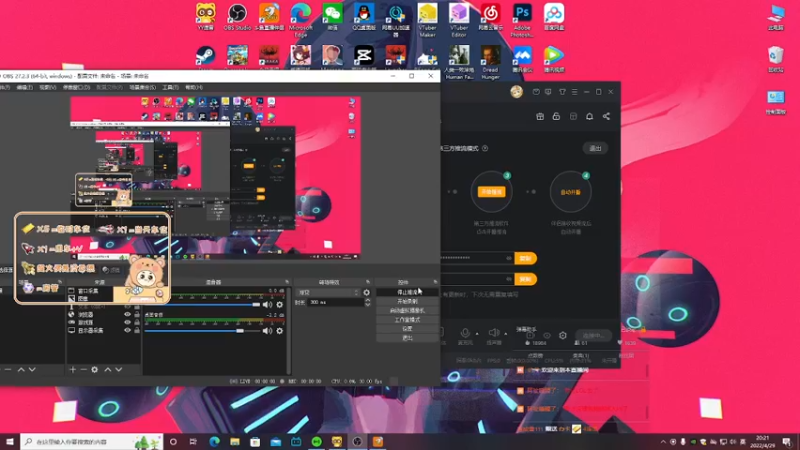Click 启动虚拟摄像机 button in OBS controls

[407, 311]
